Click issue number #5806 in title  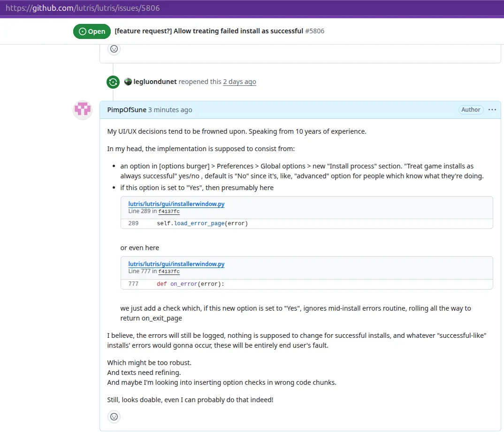pos(315,31)
